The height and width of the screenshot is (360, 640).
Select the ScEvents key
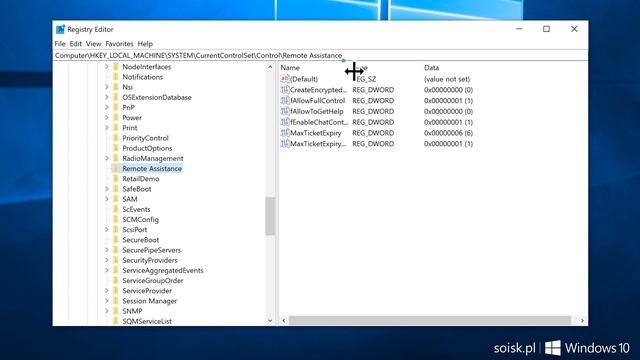136,209
